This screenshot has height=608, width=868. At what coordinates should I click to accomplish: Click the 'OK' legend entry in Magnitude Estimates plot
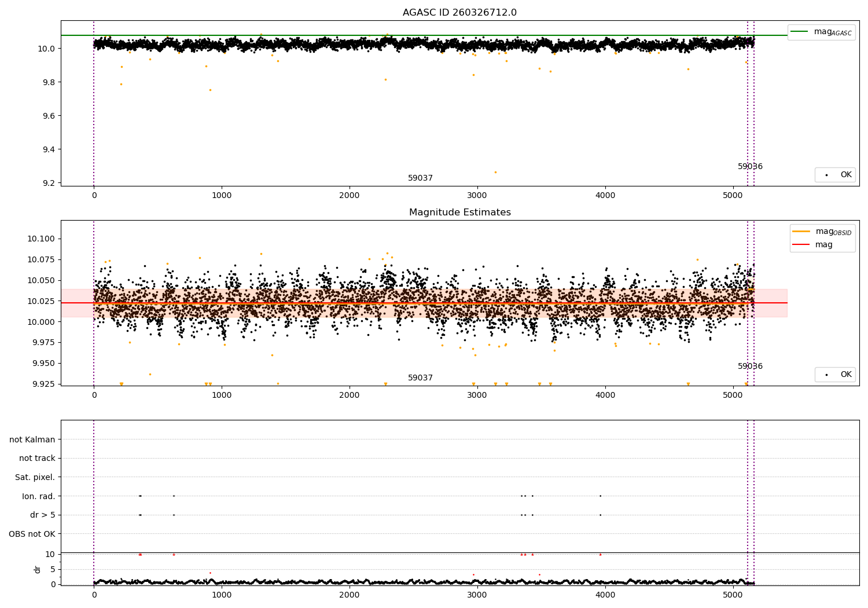point(834,374)
